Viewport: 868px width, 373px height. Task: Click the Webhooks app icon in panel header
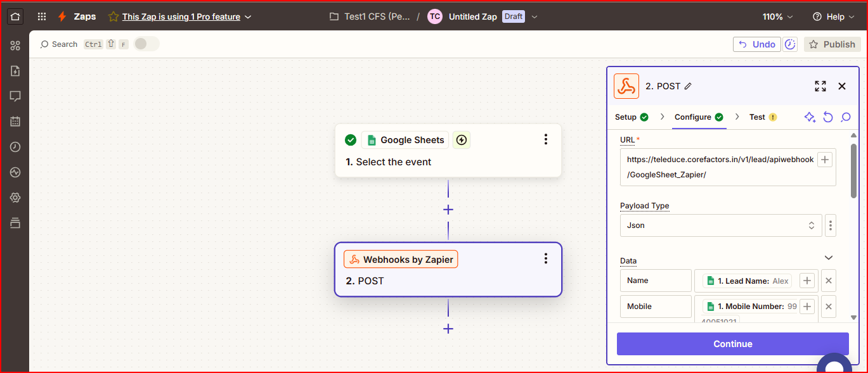click(626, 86)
